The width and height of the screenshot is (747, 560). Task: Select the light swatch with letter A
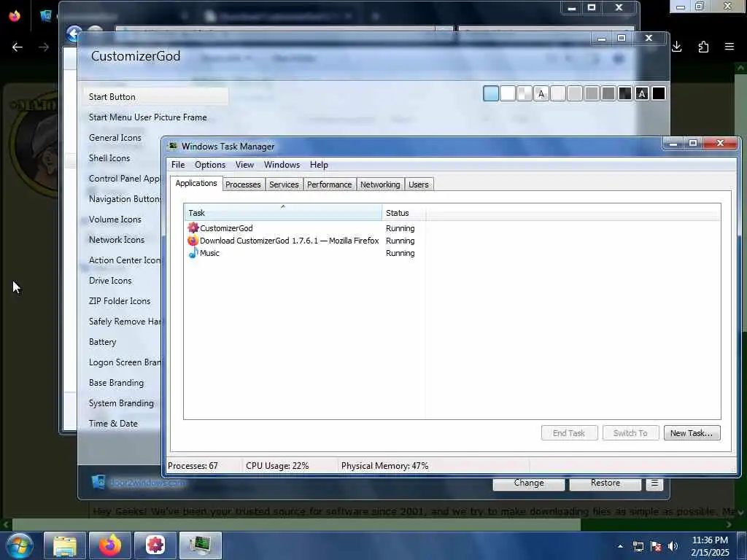(x=541, y=94)
